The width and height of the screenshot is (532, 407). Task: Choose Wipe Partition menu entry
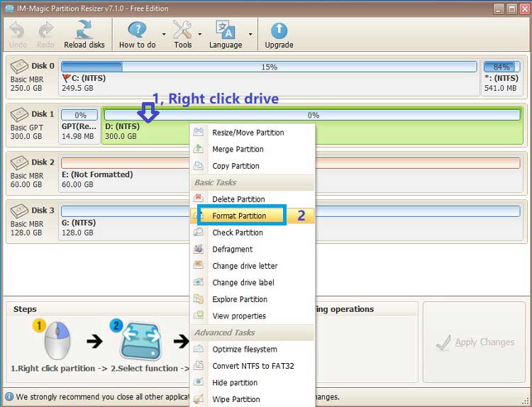[x=253, y=399]
